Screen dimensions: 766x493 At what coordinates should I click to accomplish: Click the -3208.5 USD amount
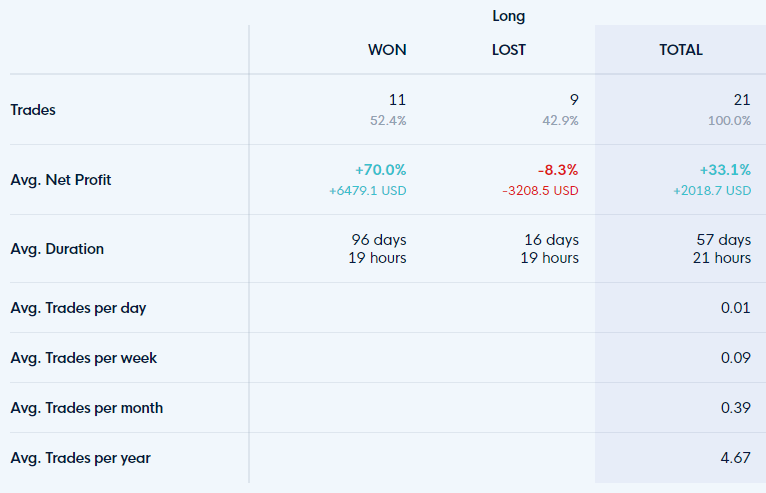pos(540,191)
